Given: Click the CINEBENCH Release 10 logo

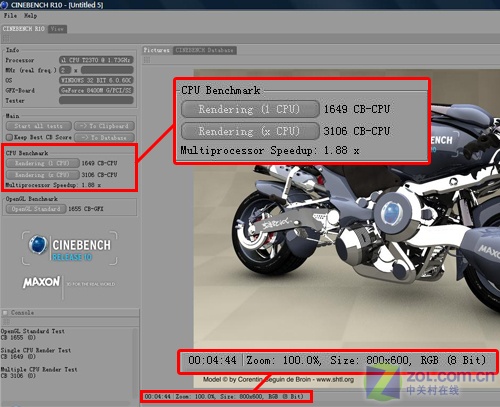Looking at the screenshot, I should click(70, 248).
